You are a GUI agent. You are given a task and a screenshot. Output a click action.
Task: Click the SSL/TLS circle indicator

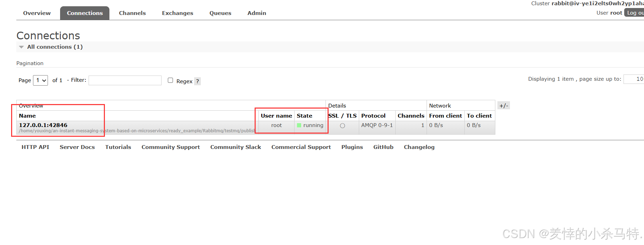342,126
